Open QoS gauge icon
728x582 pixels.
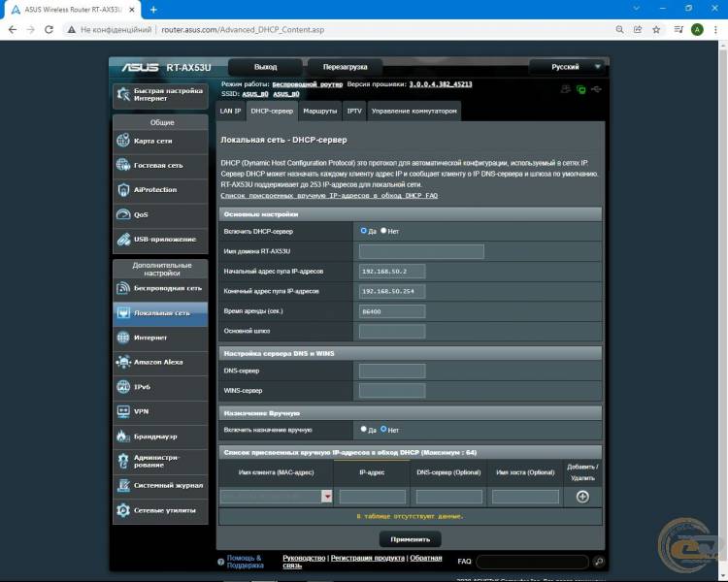tap(123, 214)
